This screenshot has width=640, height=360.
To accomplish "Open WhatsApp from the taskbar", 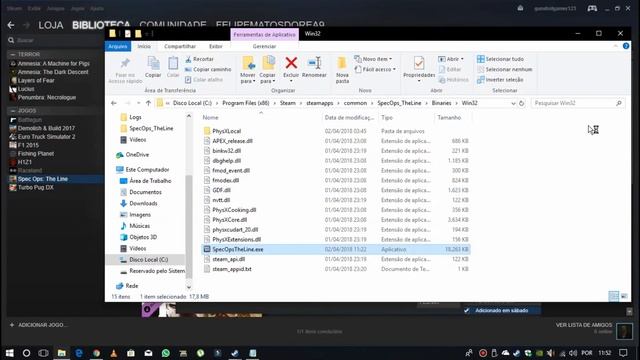I will (x=166, y=353).
